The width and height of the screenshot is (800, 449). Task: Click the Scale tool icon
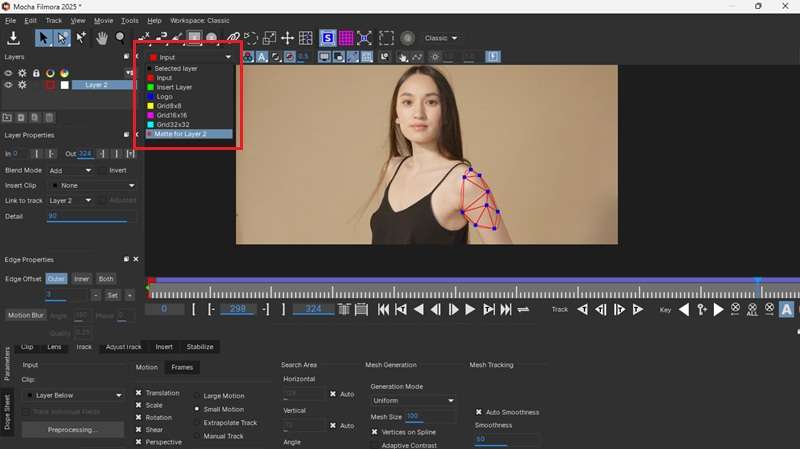tap(269, 38)
